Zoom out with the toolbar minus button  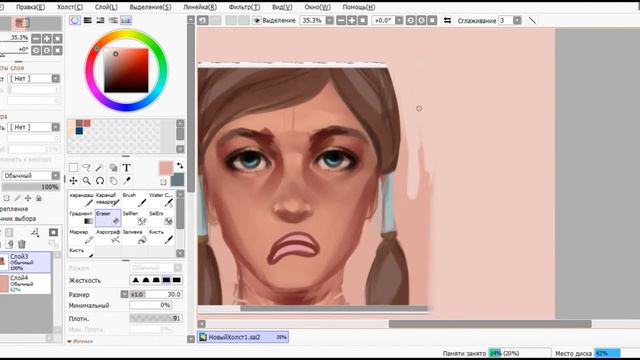[341, 20]
